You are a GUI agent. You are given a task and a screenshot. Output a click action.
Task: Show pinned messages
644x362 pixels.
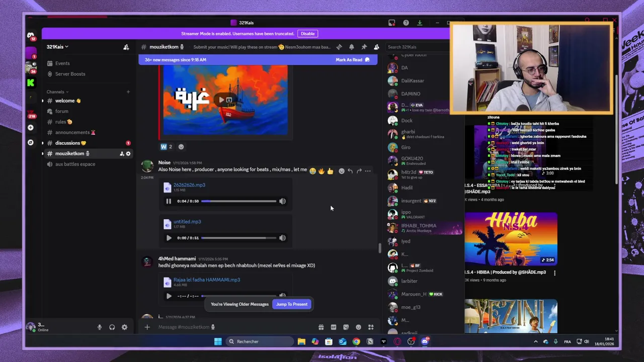click(x=364, y=47)
